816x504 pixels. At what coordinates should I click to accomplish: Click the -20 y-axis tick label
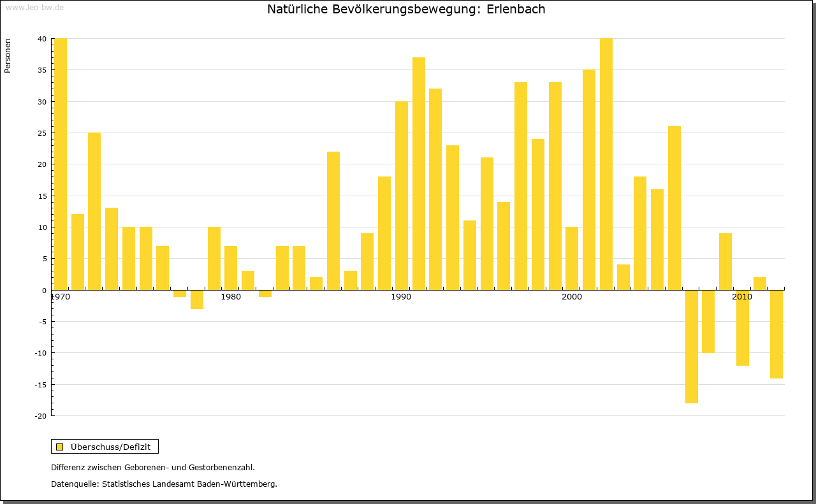coord(40,416)
